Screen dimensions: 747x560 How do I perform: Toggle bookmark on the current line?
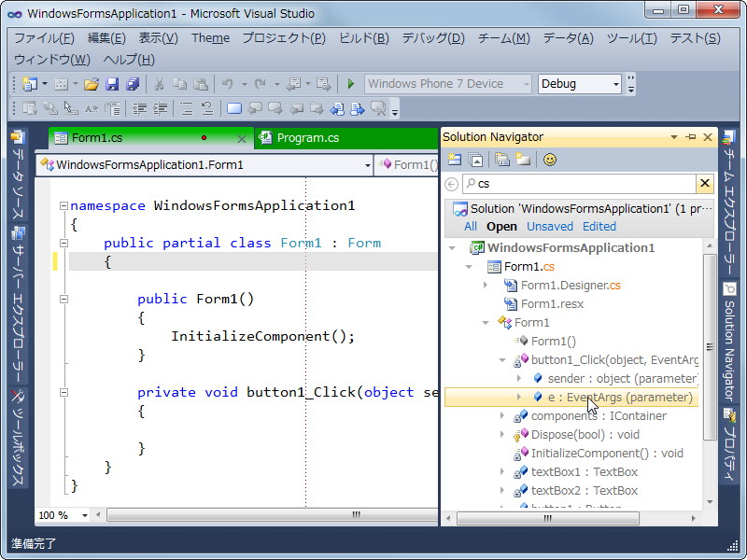(x=234, y=109)
